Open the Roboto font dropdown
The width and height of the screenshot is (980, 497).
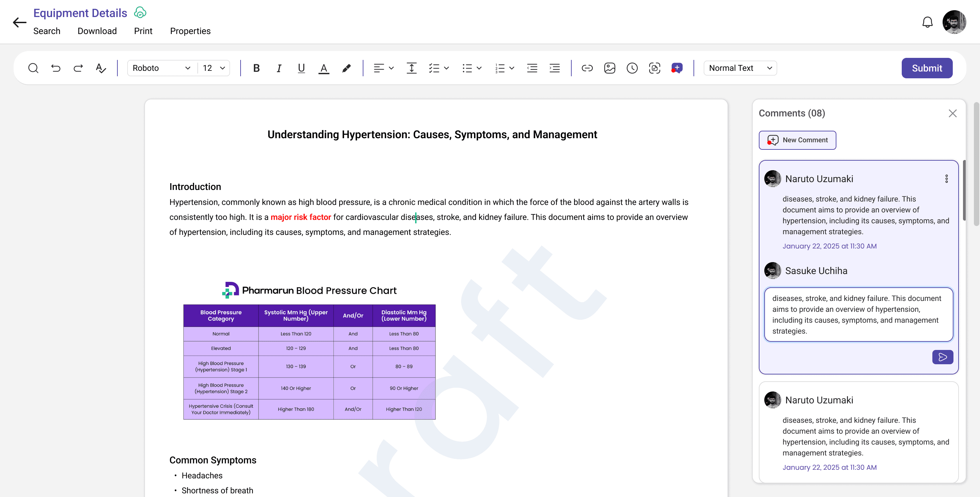coord(161,68)
